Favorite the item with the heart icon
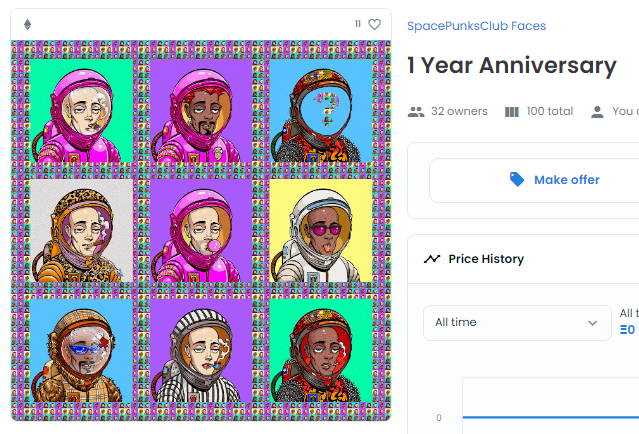639x434 pixels. pyautogui.click(x=375, y=24)
